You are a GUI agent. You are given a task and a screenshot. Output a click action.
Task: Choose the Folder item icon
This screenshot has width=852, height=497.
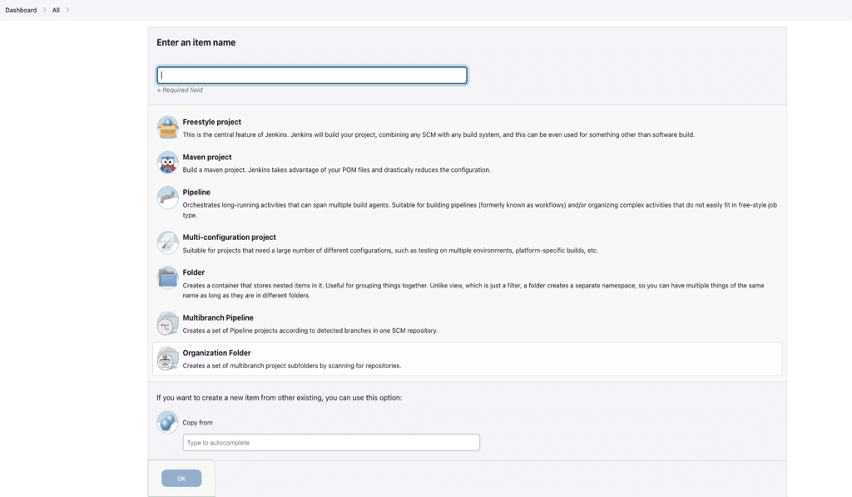[167, 278]
